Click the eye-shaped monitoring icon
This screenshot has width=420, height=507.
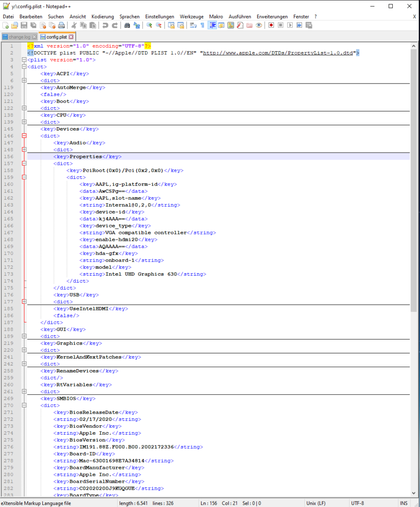pos(259,25)
